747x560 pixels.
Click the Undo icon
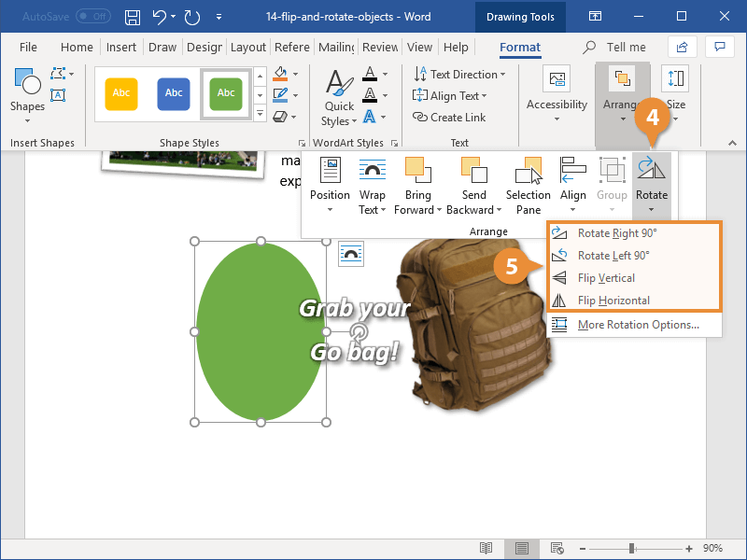point(160,17)
